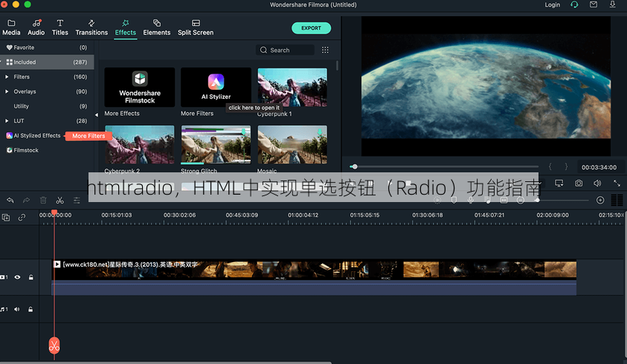The image size is (627, 364).
Task: Select the Strong Glitch effect thumbnail
Action: pos(216,145)
